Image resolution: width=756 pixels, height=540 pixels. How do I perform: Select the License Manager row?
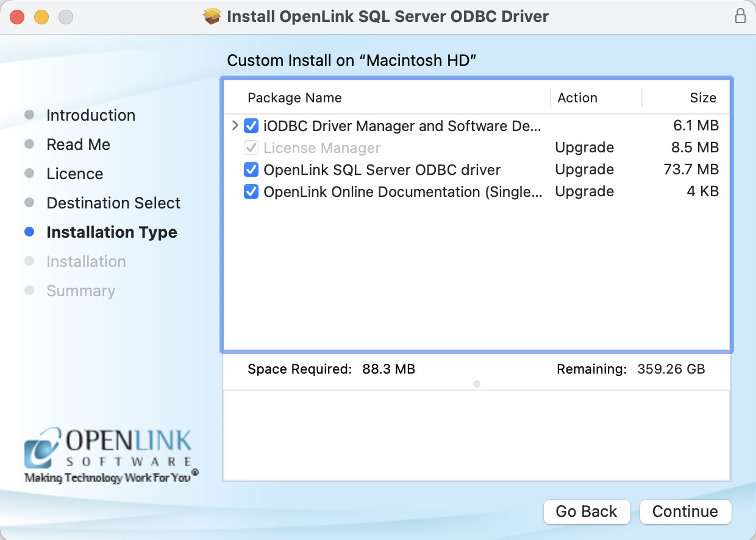click(x=402, y=148)
